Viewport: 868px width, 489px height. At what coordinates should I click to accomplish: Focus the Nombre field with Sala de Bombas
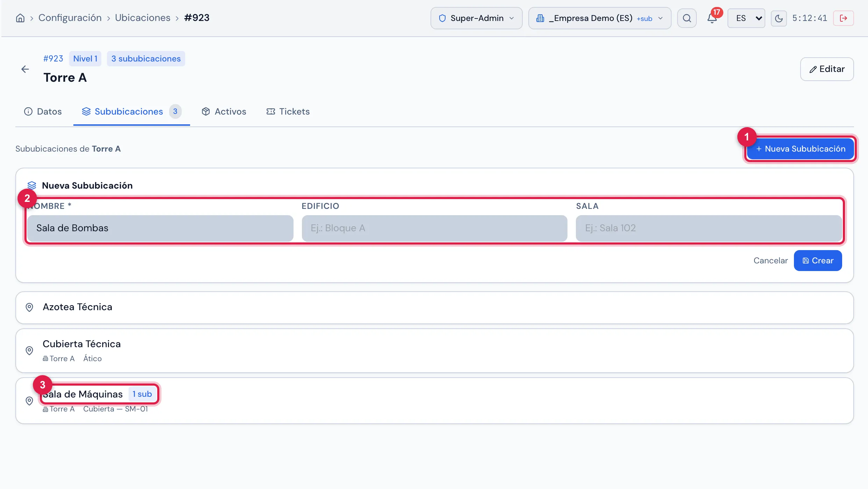(x=160, y=228)
